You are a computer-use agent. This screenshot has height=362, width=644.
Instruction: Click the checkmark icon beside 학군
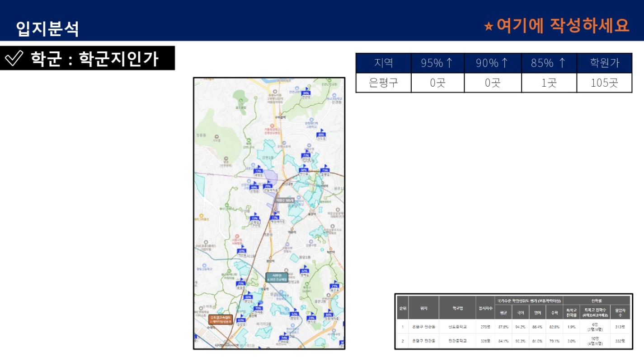(x=14, y=58)
